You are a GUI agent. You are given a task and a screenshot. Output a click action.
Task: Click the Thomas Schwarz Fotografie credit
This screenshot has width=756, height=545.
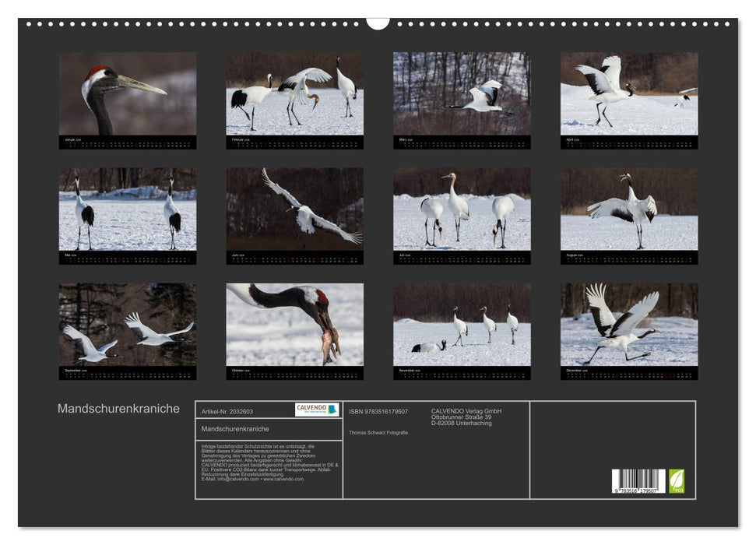[x=378, y=432]
